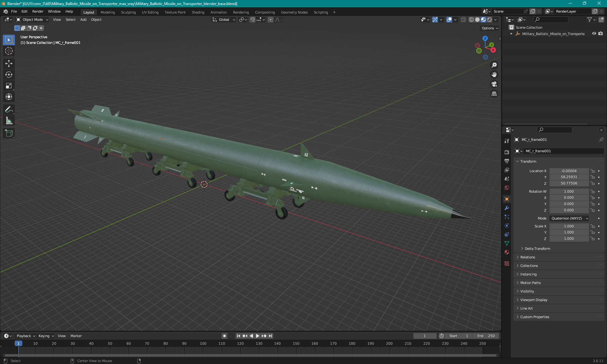This screenshot has width=607, height=364.
Task: Hide Military_Ballistic_Missile collection in viewport
Action: [594, 33]
